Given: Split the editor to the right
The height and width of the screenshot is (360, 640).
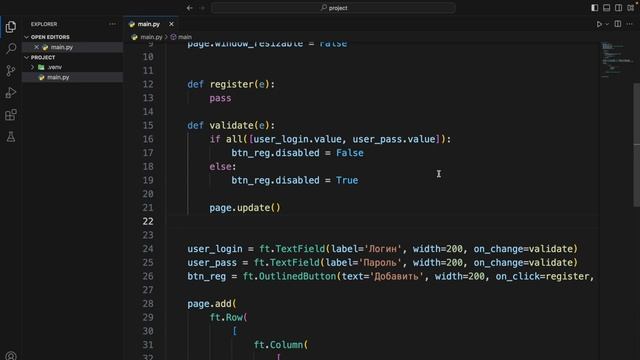Looking at the screenshot, I should (x=618, y=24).
